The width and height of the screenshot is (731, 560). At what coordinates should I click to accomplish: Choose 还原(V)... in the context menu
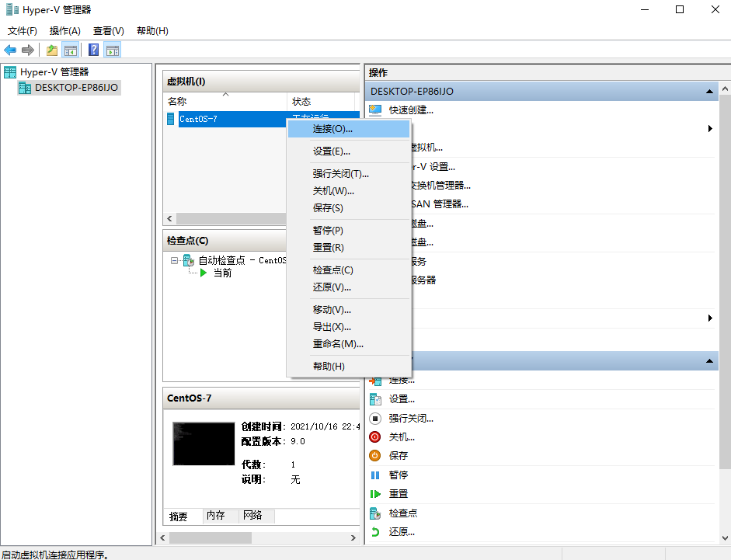349,287
